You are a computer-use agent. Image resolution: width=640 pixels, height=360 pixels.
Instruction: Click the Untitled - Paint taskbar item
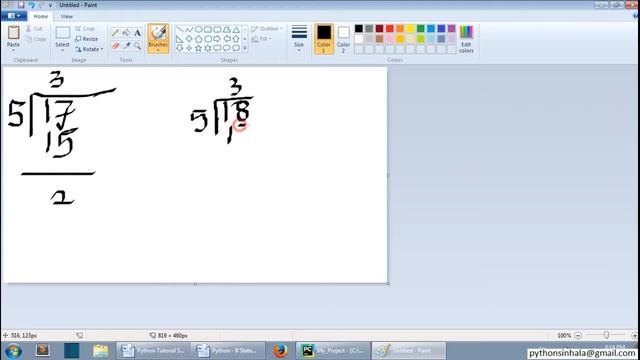[x=409, y=351]
